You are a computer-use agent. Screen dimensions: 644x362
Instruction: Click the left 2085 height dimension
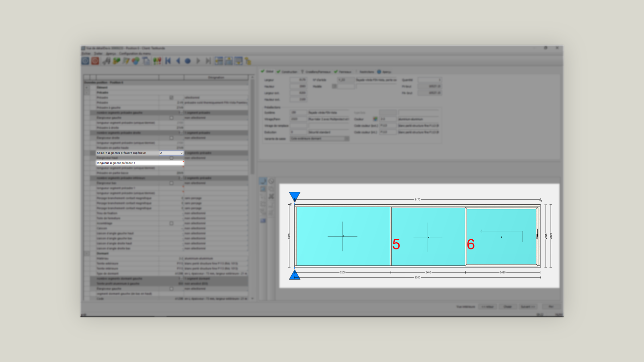pos(289,236)
